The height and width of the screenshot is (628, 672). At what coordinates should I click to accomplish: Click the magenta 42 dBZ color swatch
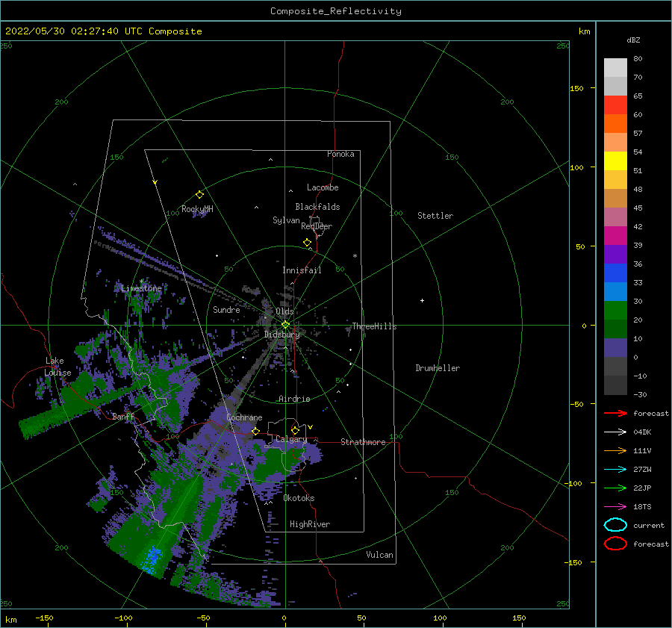(x=615, y=236)
